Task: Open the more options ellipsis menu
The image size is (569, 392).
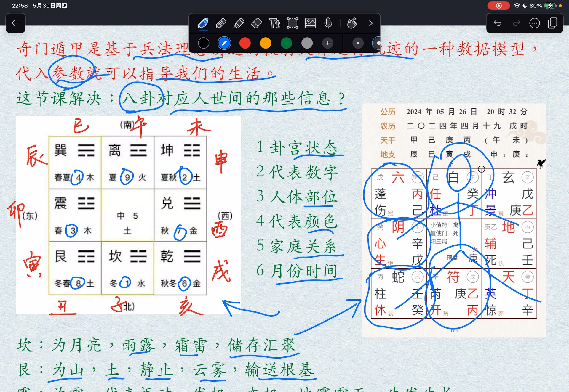Action: pyautogui.click(x=535, y=23)
